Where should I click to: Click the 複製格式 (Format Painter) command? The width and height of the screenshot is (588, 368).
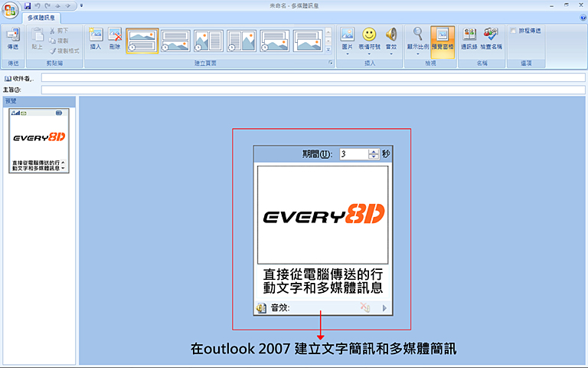point(64,51)
